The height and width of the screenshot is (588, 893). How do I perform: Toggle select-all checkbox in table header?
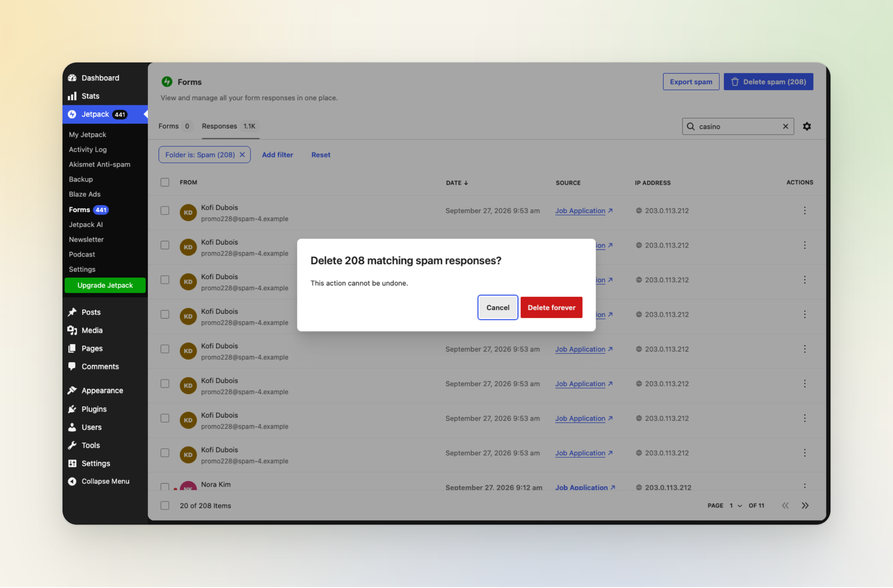tap(165, 182)
